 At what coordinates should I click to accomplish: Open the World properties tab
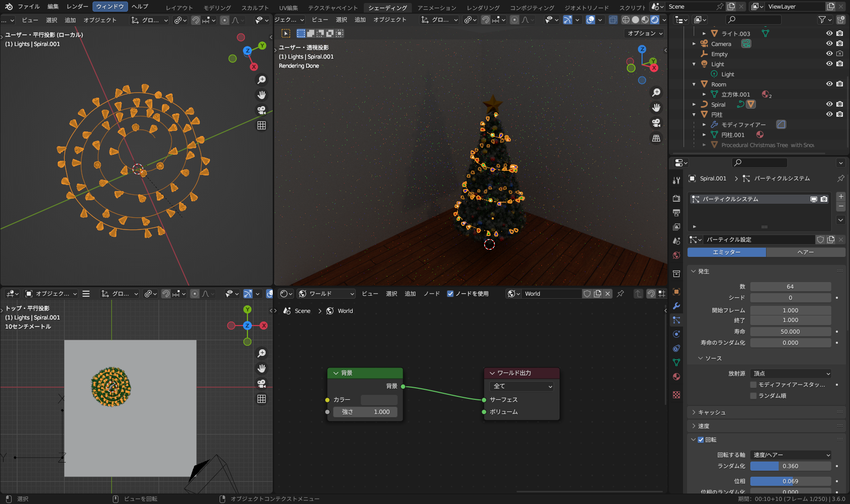pos(676,255)
